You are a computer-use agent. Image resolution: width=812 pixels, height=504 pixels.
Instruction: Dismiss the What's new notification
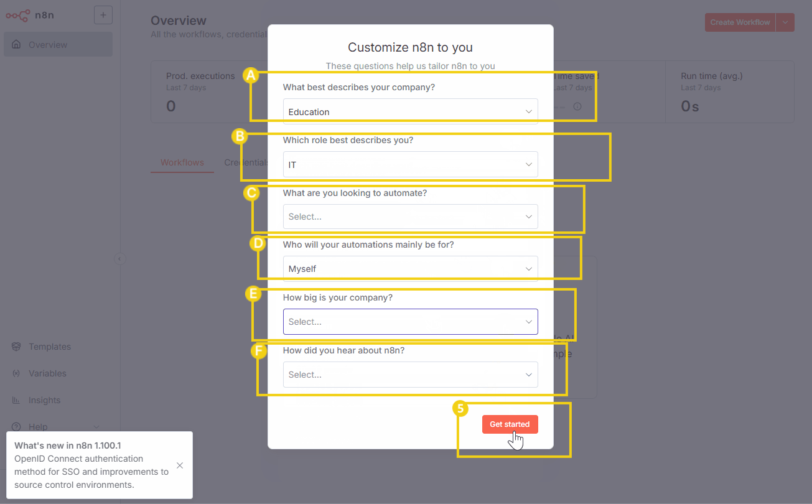179,465
